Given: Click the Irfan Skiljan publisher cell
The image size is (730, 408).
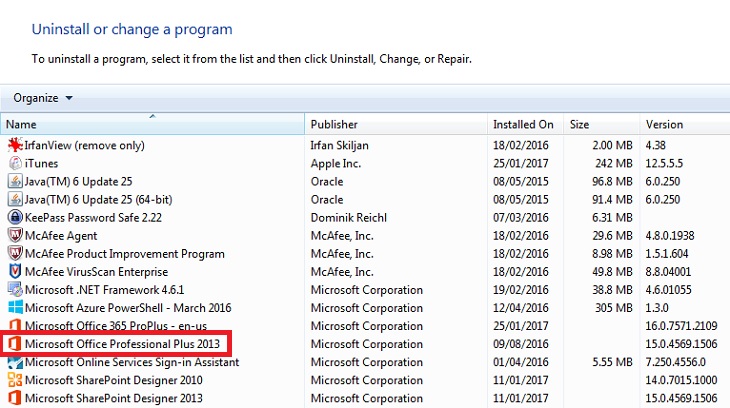Looking at the screenshot, I should [339, 145].
